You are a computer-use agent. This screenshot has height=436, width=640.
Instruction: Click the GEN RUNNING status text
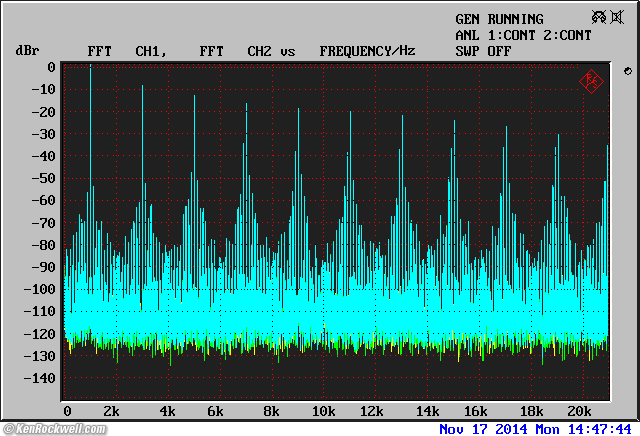point(499,19)
